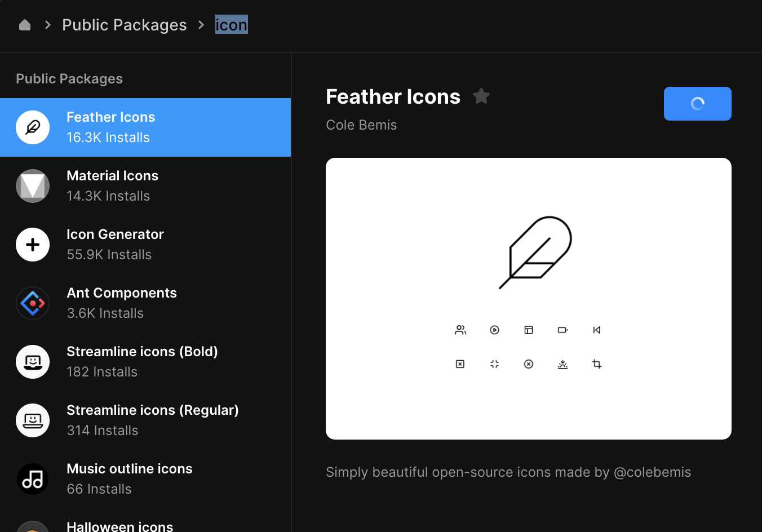762x532 pixels.
Task: Click the package description mentioning @colebemis
Action: (508, 472)
